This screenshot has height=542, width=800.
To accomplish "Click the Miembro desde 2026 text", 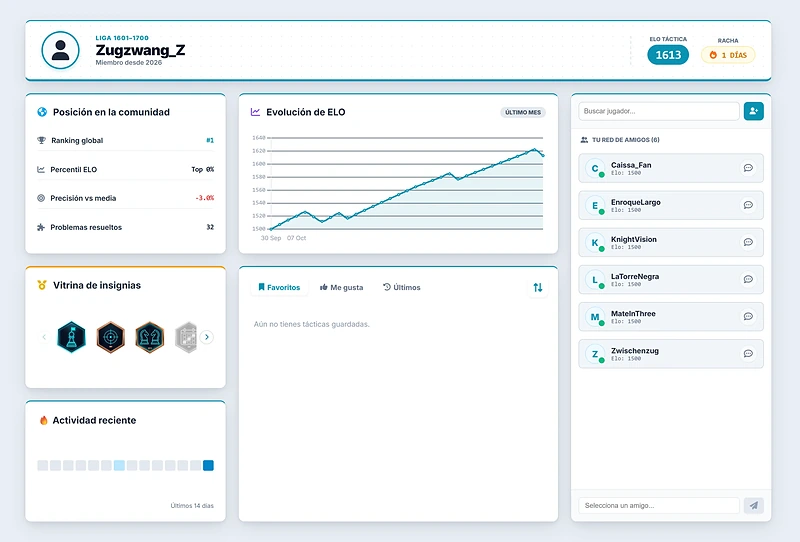I will (129, 62).
